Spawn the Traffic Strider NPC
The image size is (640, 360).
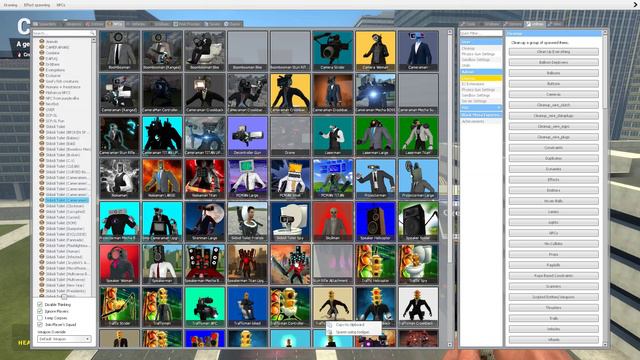pos(119,307)
